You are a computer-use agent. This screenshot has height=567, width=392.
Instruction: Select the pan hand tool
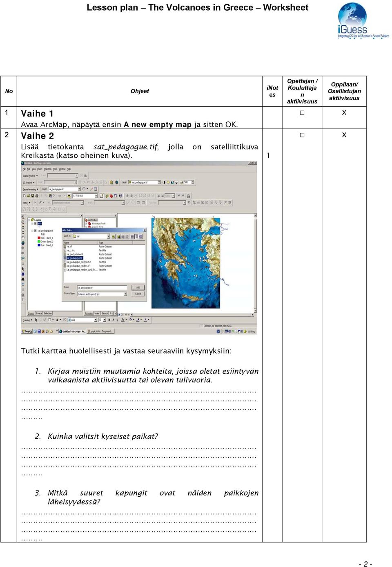point(23,238)
